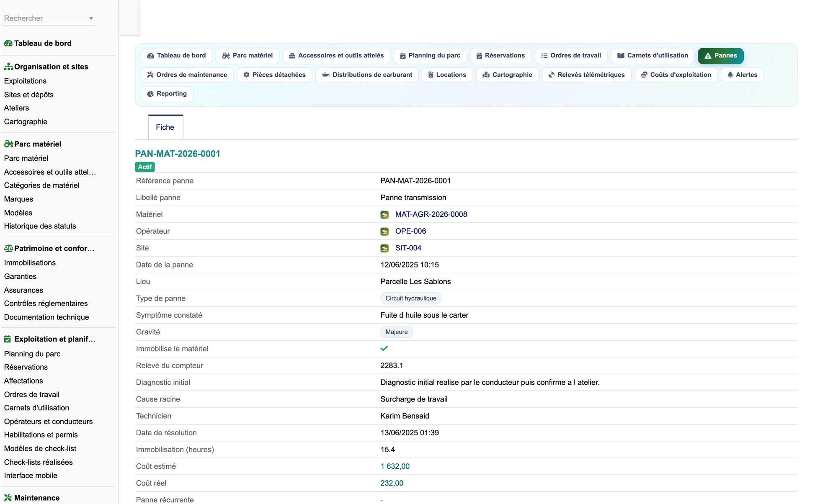The image size is (815, 504).
Task: Open the Alertes navigation button
Action: pyautogui.click(x=742, y=75)
